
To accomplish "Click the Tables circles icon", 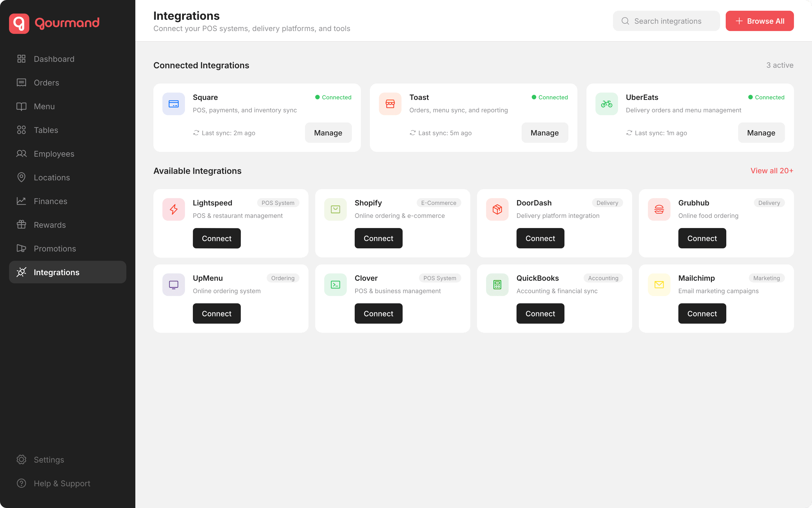I will [x=21, y=130].
